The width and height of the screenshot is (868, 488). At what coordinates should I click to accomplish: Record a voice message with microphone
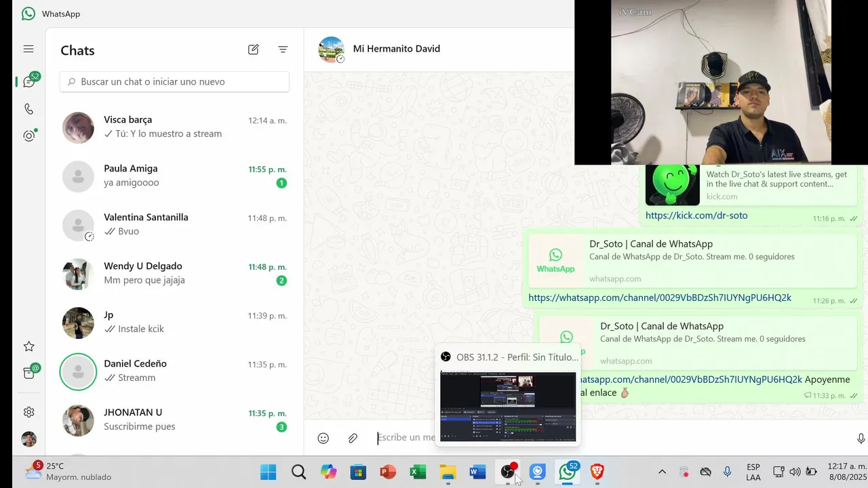point(861,439)
